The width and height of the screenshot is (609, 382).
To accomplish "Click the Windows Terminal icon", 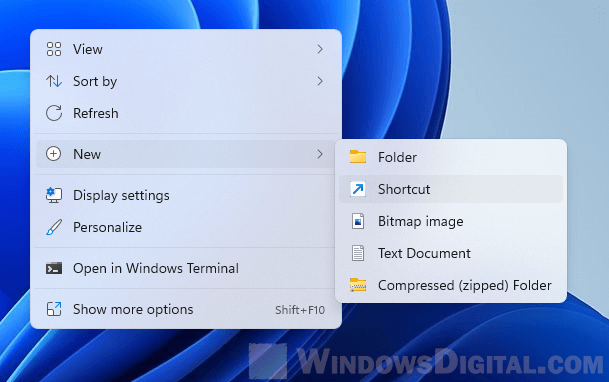I will (54, 268).
